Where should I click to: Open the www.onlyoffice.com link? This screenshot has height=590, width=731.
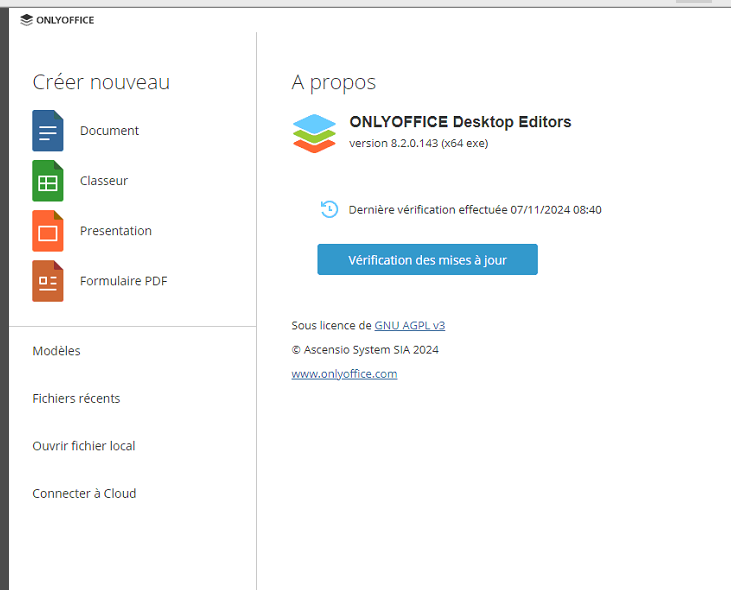pyautogui.click(x=345, y=374)
